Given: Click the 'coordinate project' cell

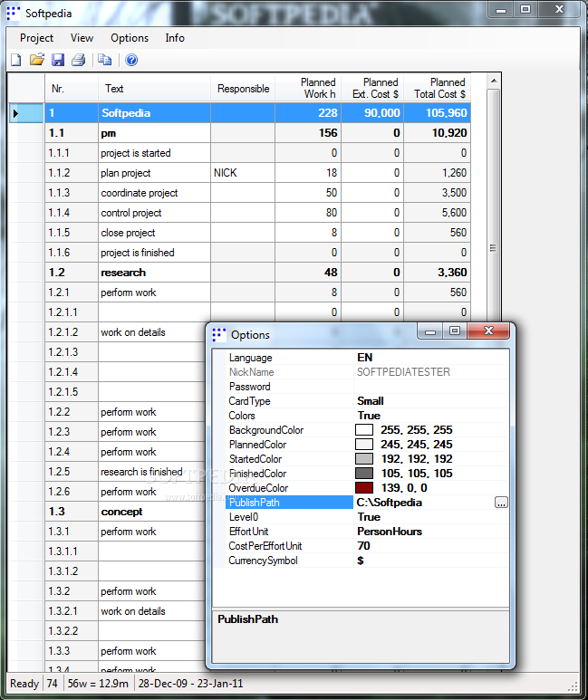Looking at the screenshot, I should click(x=154, y=193).
